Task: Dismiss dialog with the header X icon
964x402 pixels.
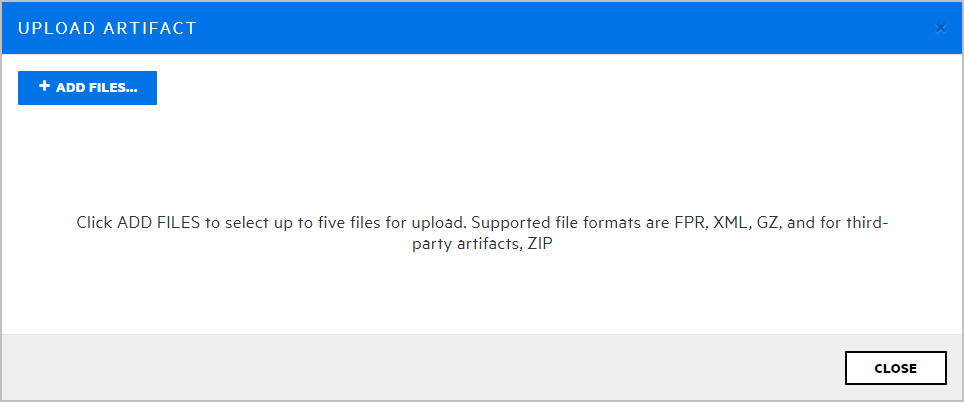Action: click(x=940, y=28)
